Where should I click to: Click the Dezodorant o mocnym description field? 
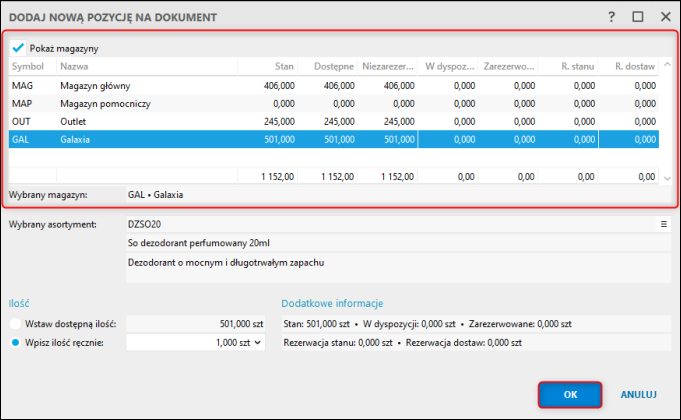pyautogui.click(x=398, y=268)
